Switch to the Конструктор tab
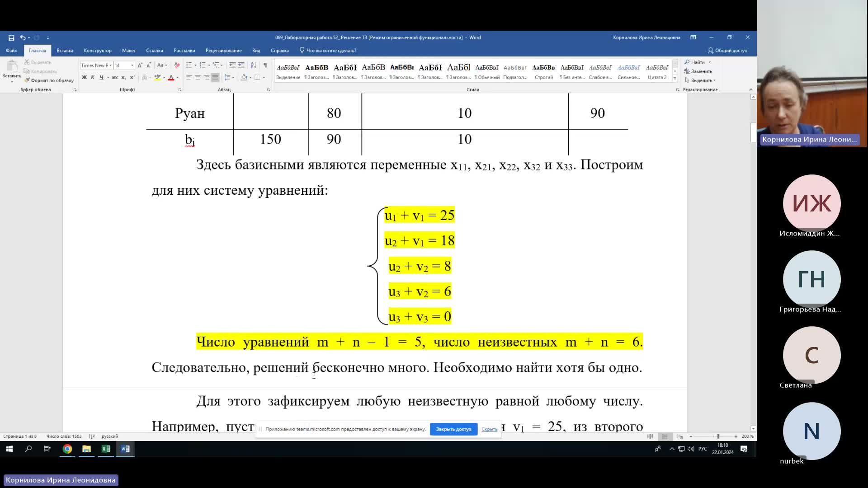The width and height of the screenshot is (868, 488). click(98, 51)
